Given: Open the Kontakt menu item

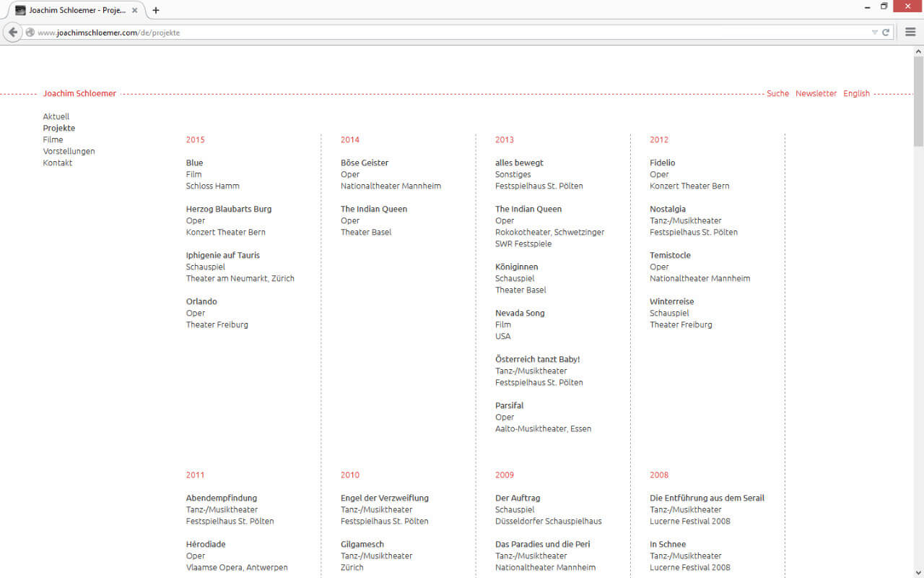Looking at the screenshot, I should [58, 163].
